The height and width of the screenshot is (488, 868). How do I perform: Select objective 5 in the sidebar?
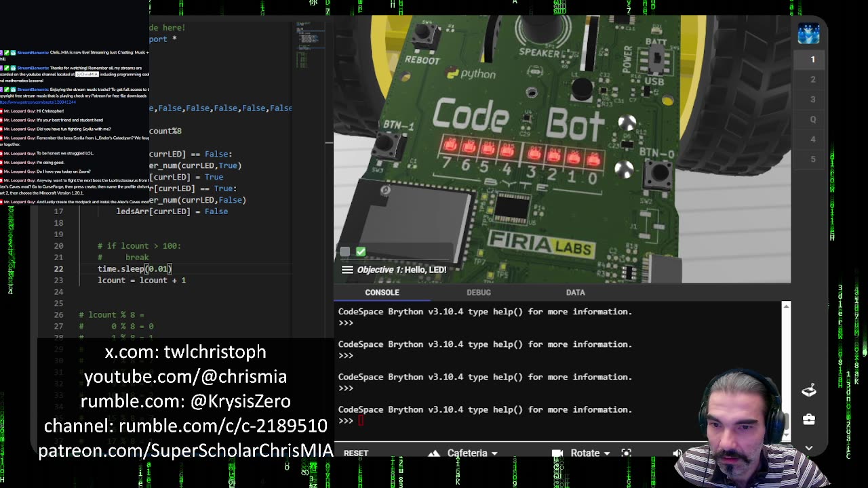coord(812,159)
